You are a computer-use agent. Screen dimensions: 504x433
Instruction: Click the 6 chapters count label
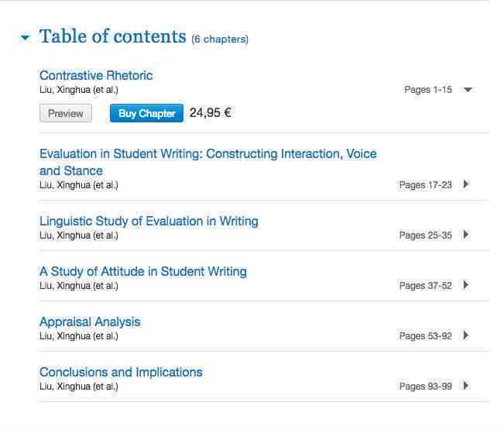[220, 39]
